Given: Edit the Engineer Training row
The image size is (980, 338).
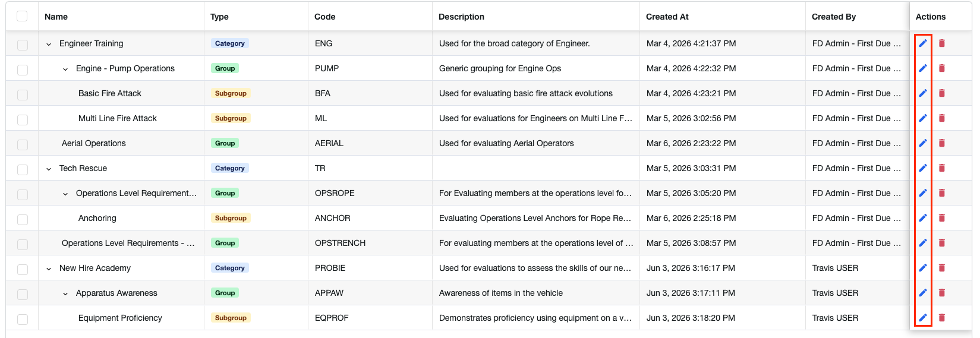Looking at the screenshot, I should point(922,43).
